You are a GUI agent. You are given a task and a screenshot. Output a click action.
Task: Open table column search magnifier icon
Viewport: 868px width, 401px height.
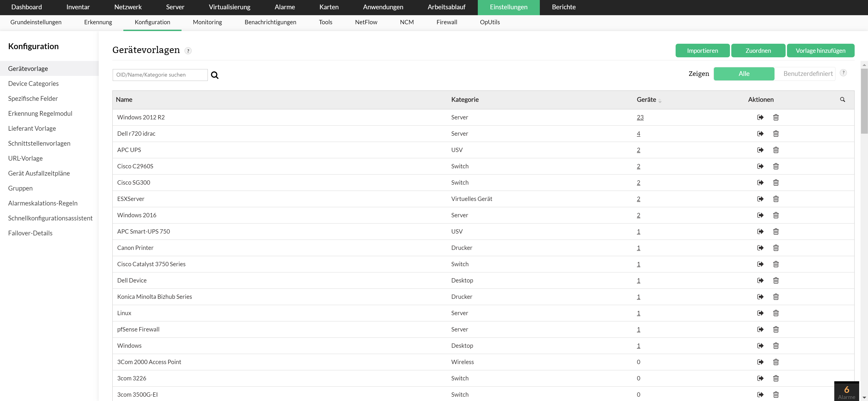pos(842,99)
